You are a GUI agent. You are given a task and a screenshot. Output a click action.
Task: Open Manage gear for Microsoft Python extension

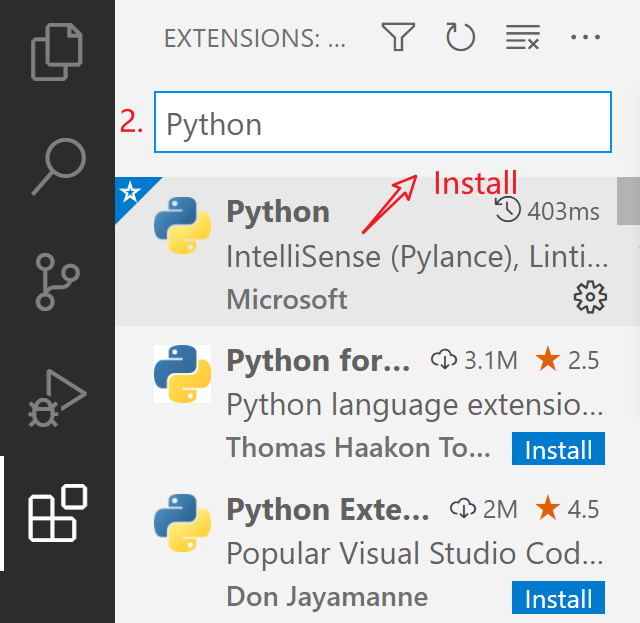pos(590,297)
